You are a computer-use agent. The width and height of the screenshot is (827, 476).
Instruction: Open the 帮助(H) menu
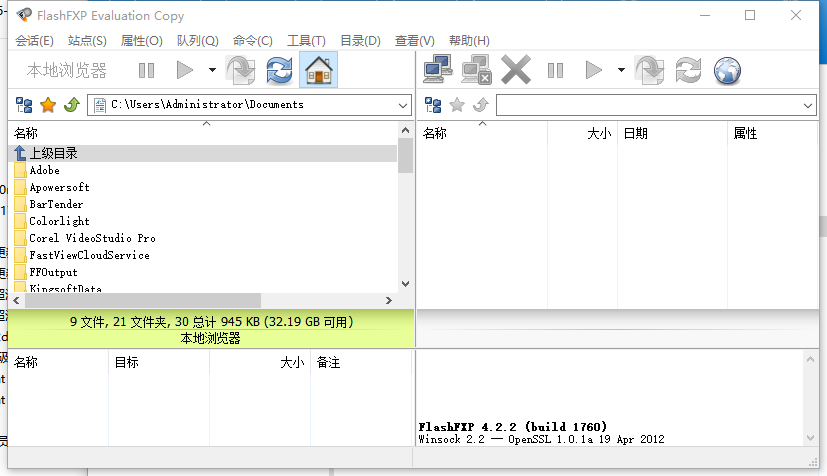(x=469, y=41)
